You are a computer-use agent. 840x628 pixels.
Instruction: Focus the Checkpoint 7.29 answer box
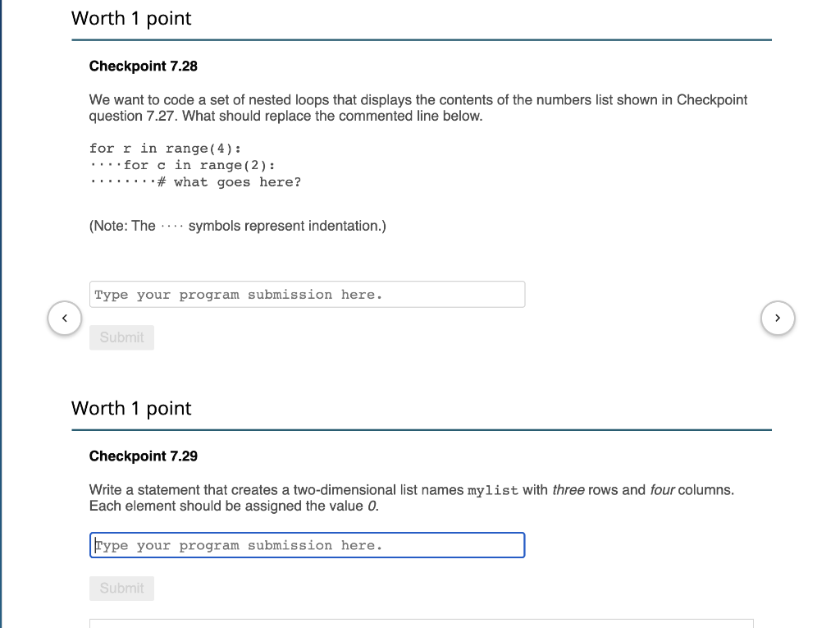point(307,544)
